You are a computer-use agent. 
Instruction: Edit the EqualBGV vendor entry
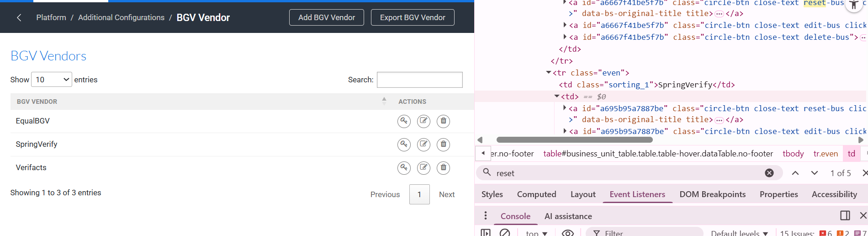423,121
